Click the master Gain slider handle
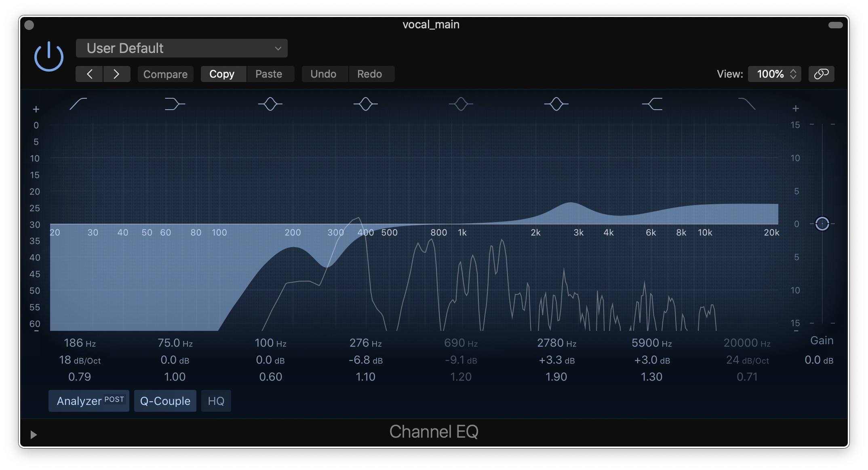The height and width of the screenshot is (470, 868). [x=822, y=224]
